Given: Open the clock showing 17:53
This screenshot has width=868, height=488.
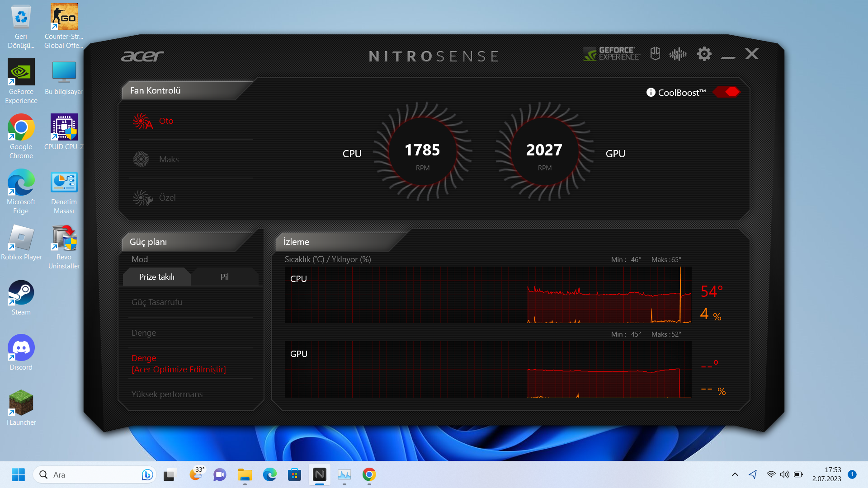Looking at the screenshot, I should click(x=826, y=474).
